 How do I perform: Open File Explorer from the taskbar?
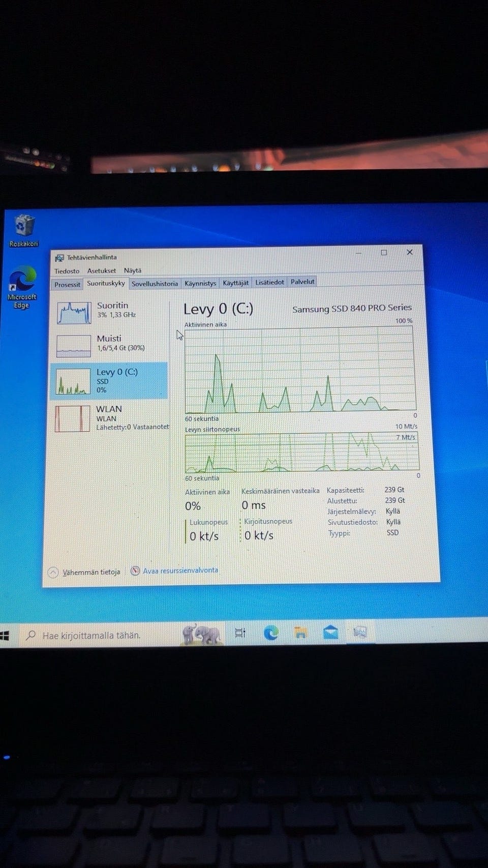(x=300, y=632)
